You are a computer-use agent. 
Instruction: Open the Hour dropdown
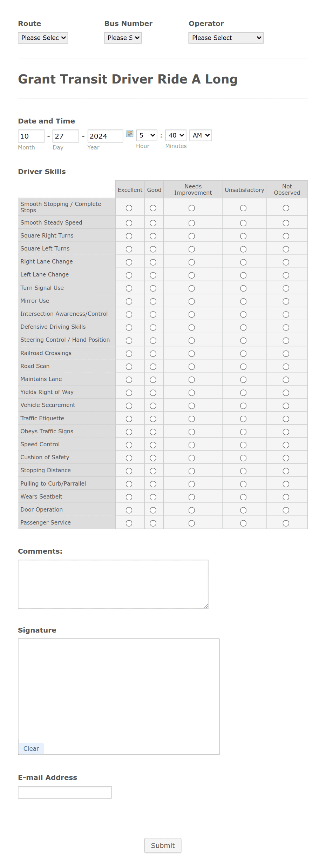[147, 135]
